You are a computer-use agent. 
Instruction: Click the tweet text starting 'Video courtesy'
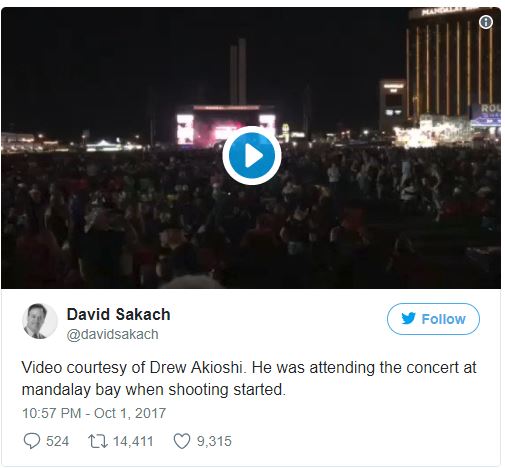249,379
